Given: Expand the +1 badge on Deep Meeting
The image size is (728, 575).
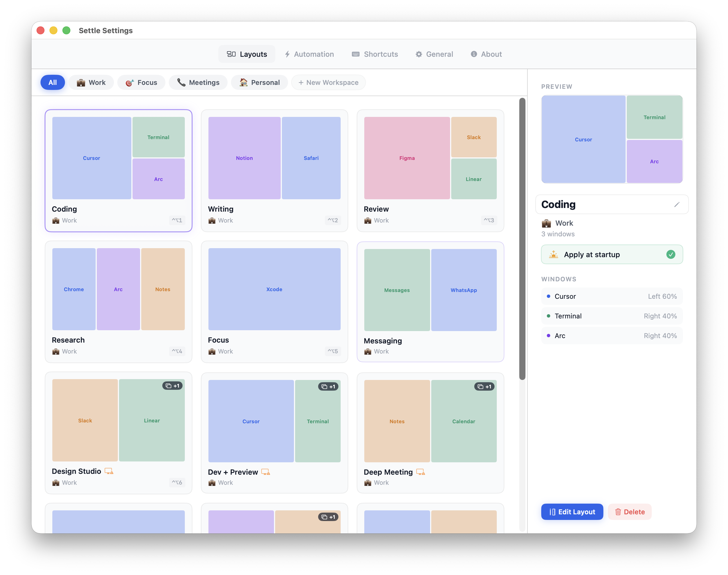Looking at the screenshot, I should [484, 386].
